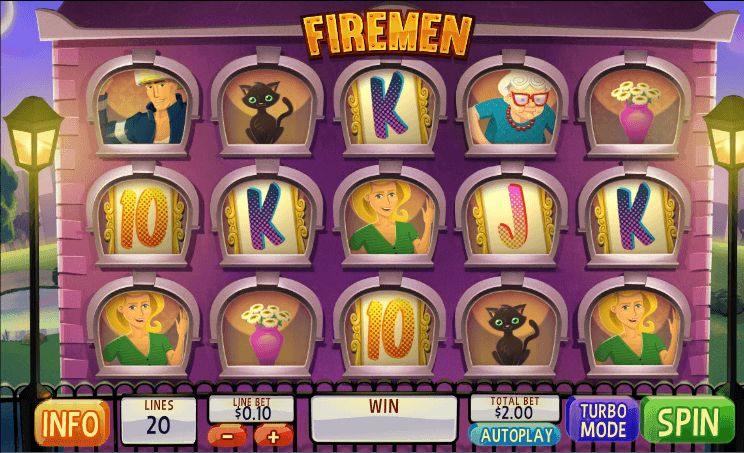Click the granny with red glasses symbol
This screenshot has height=453, width=744.
[x=513, y=108]
